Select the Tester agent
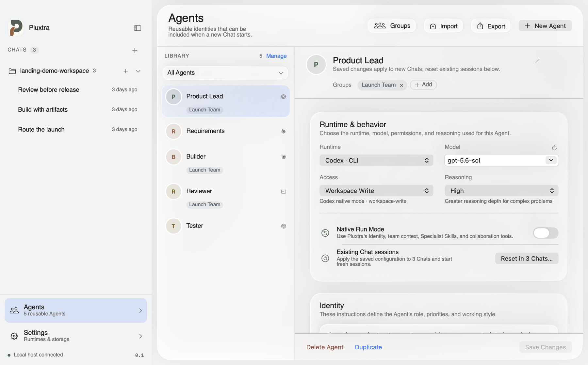The width and height of the screenshot is (588, 365). click(226, 226)
